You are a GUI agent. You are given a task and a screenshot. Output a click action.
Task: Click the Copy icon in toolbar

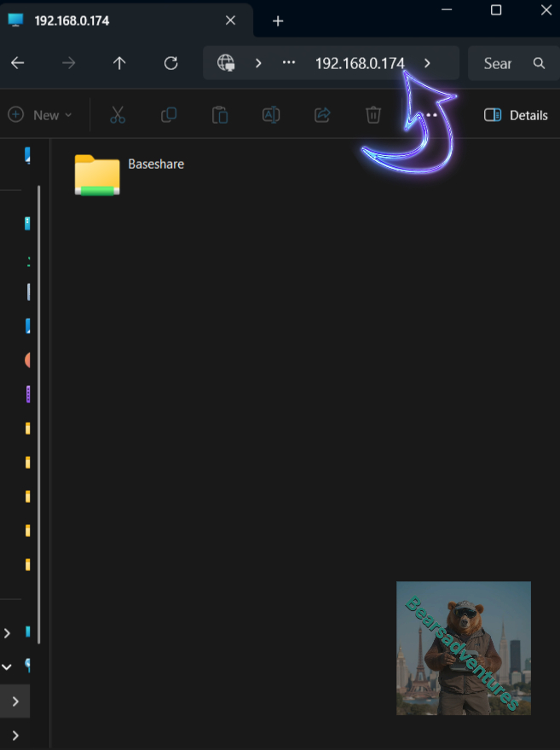coord(169,115)
